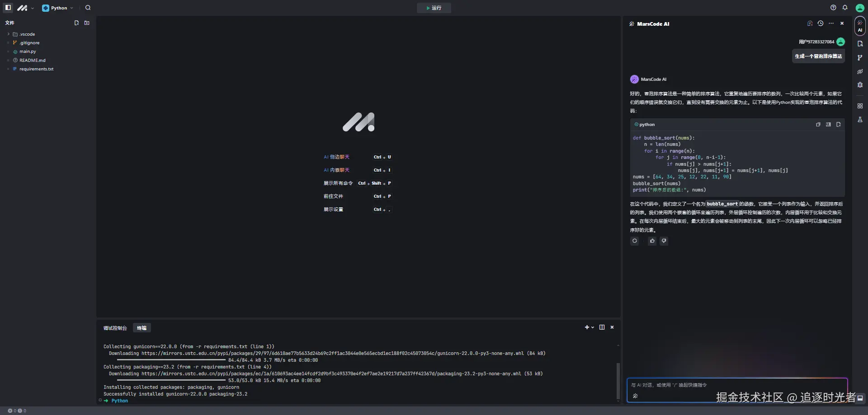Click the user message 生成一个冒泡排序算法
The image size is (868, 415).
point(818,56)
